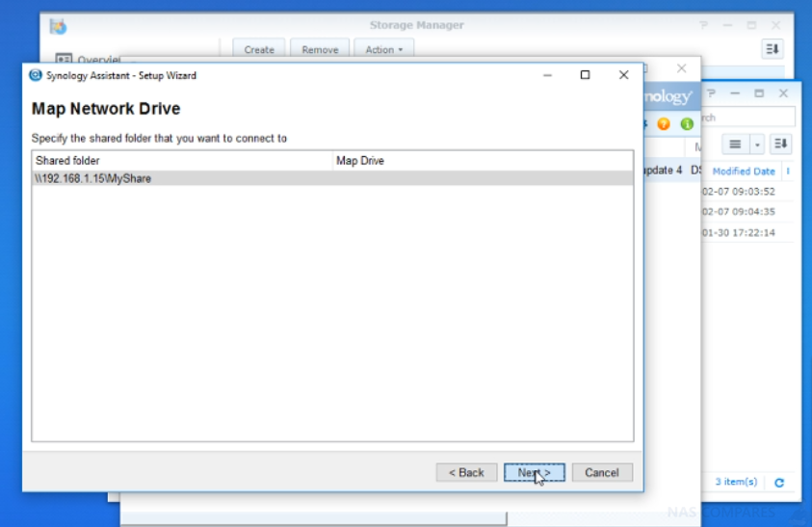Cancel the Map Network Drive wizard

click(x=602, y=473)
